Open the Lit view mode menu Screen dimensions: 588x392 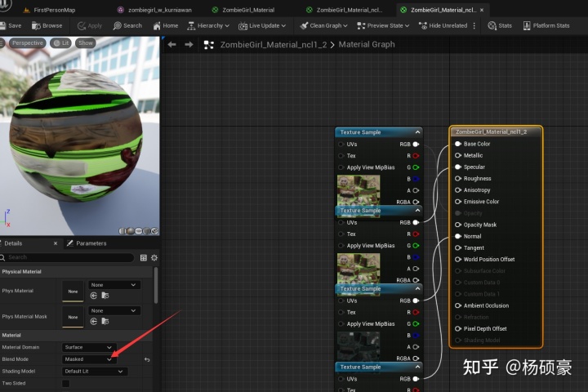click(x=60, y=42)
